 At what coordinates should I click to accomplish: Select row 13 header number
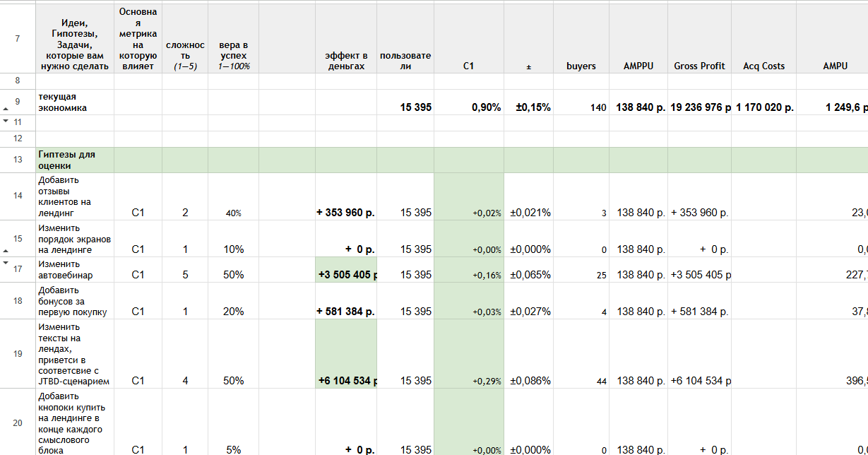tap(18, 160)
